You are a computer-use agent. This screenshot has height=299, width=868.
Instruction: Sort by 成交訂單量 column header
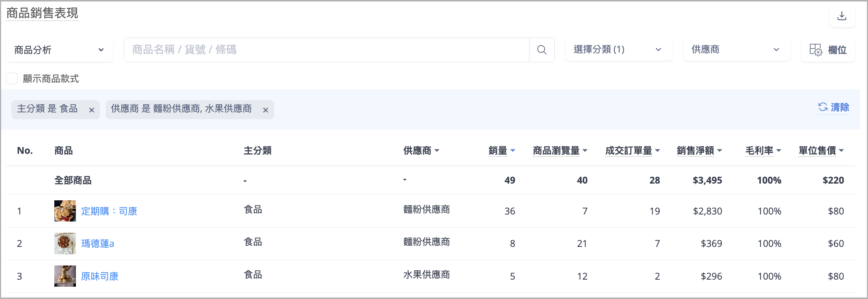[x=632, y=150]
